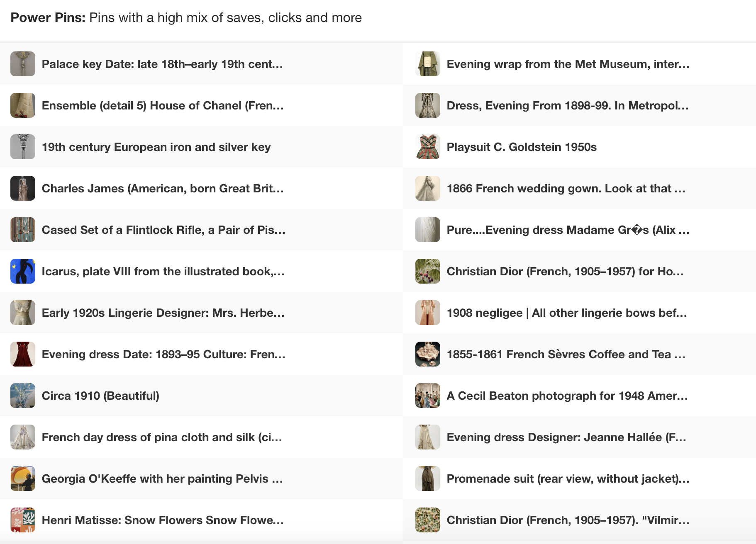Image resolution: width=756 pixels, height=544 pixels.
Task: Open Early 1920s Lingerie Designer pin
Action: point(163,313)
